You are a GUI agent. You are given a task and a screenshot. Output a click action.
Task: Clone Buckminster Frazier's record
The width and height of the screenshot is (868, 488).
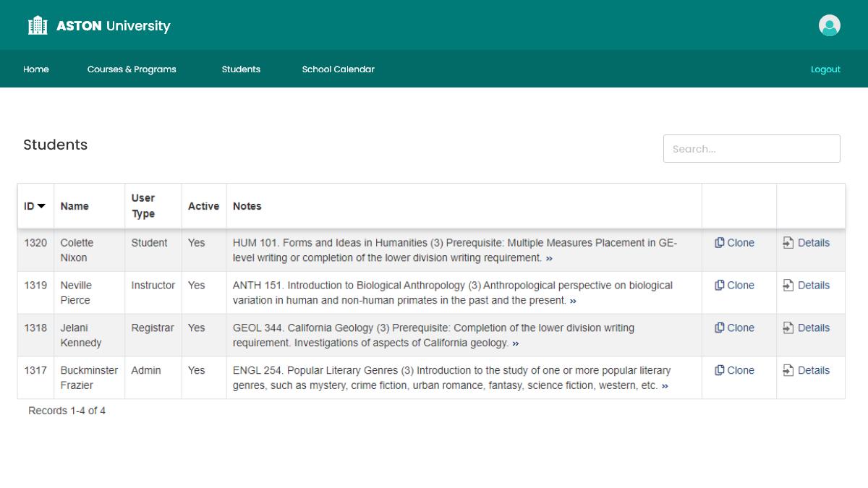[734, 371]
